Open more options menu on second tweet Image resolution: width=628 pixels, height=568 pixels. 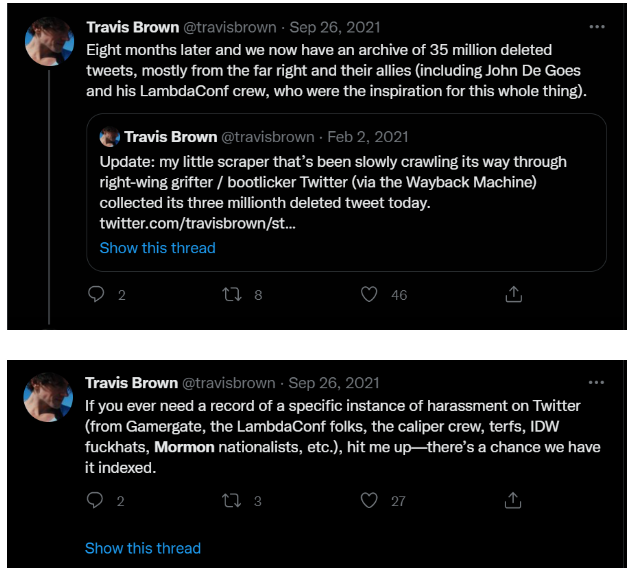(x=597, y=383)
